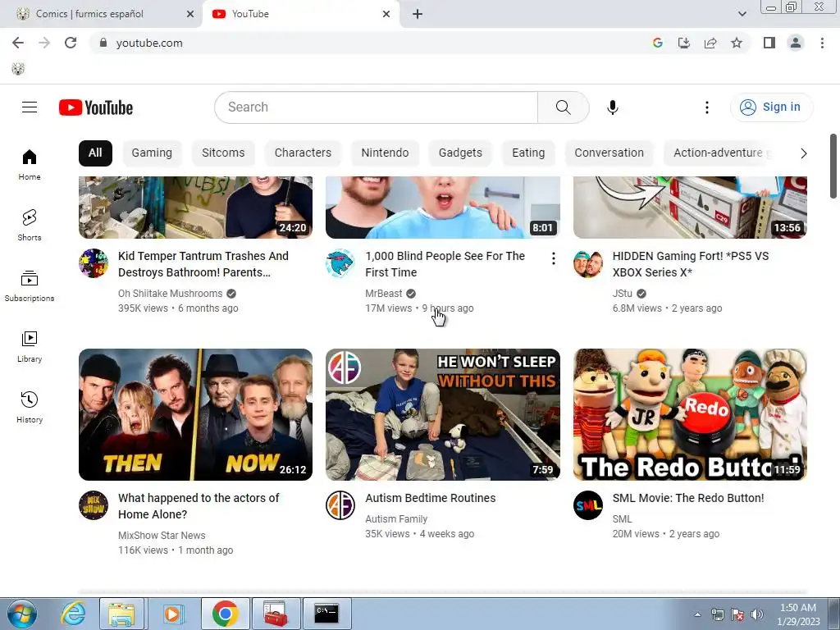Bookmark this page with star icon

click(737, 43)
